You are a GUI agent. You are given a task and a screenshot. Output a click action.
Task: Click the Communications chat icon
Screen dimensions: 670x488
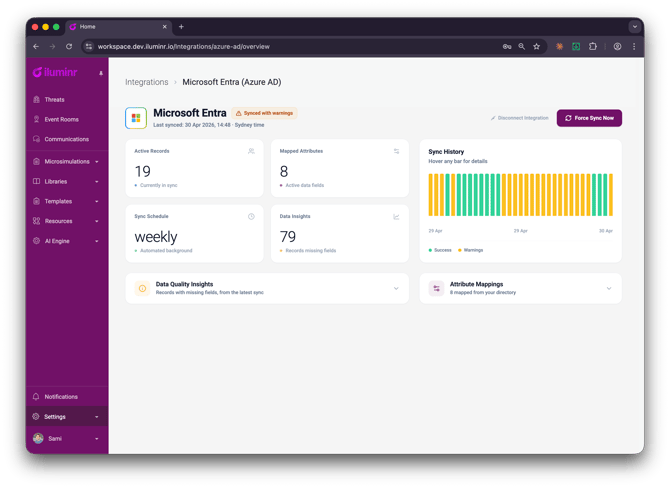(x=37, y=140)
